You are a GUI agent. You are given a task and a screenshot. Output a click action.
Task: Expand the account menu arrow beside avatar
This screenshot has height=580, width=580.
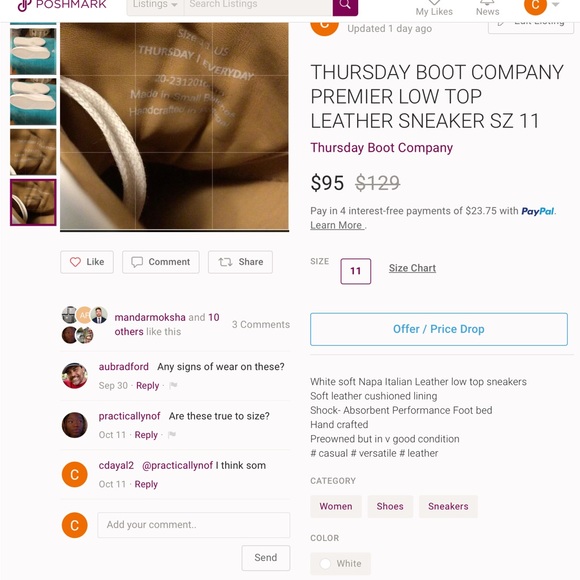click(x=555, y=5)
